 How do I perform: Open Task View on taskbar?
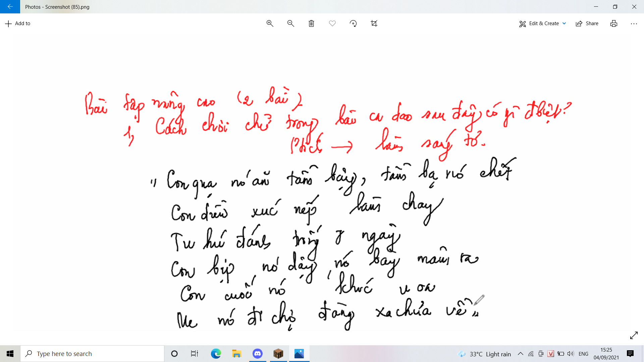195,354
